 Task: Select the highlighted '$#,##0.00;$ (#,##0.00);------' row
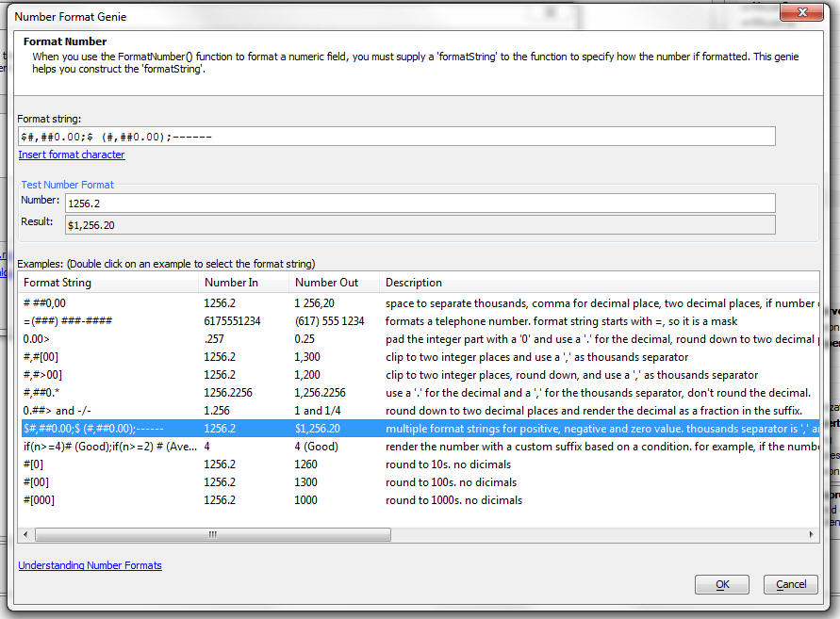coord(419,429)
